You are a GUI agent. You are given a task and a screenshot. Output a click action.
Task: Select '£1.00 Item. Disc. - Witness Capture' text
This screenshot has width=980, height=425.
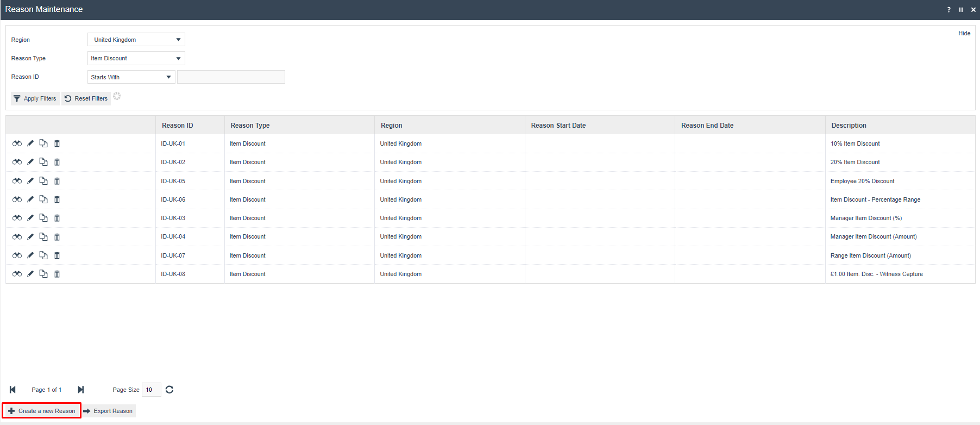click(x=876, y=274)
